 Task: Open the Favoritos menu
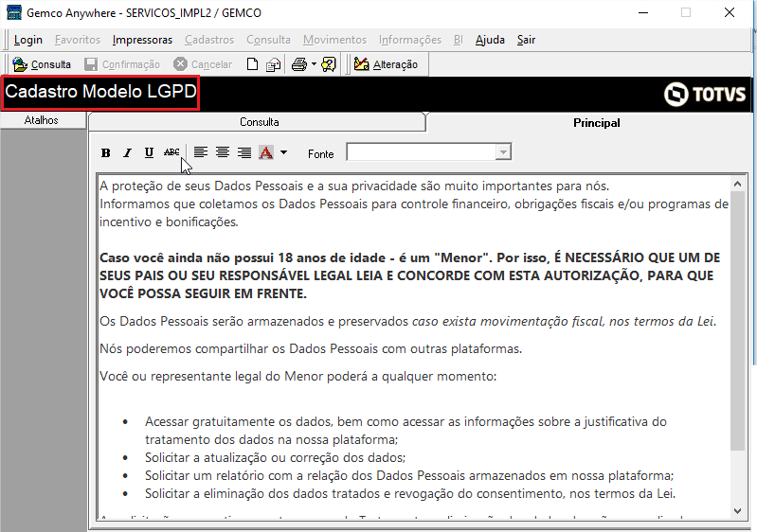[x=78, y=40]
